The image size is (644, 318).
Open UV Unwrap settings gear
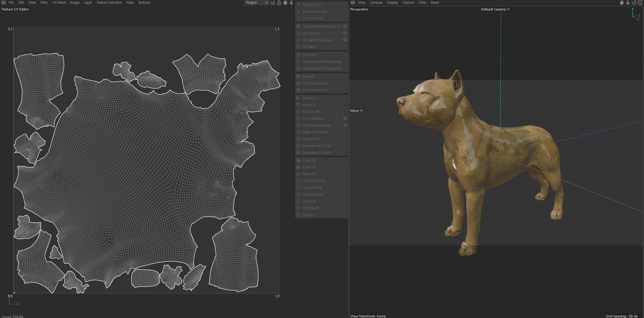click(345, 33)
